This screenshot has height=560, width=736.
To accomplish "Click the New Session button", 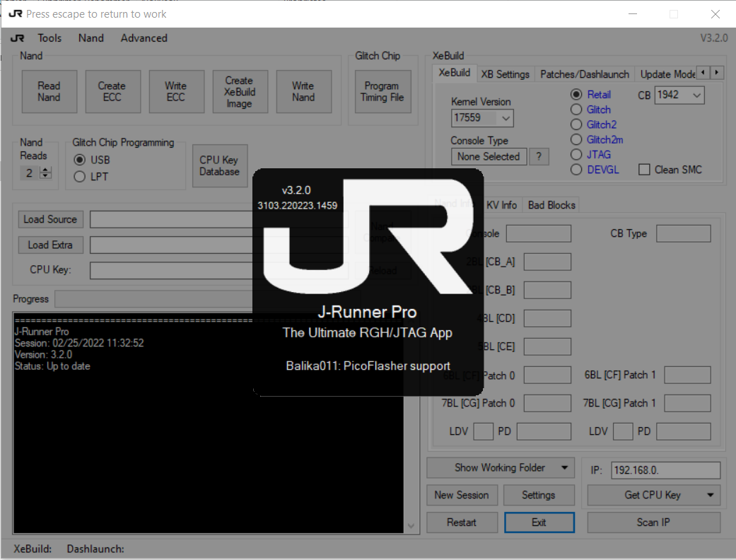I will [x=462, y=495].
